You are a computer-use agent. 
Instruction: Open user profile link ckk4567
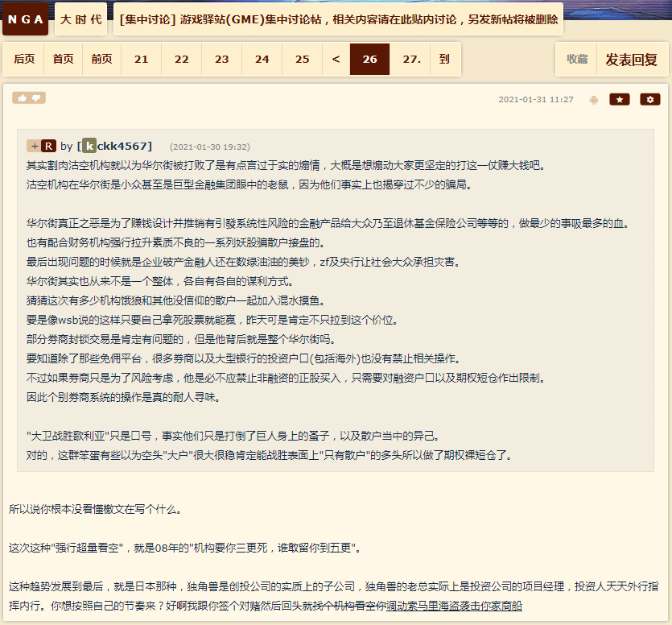click(122, 147)
